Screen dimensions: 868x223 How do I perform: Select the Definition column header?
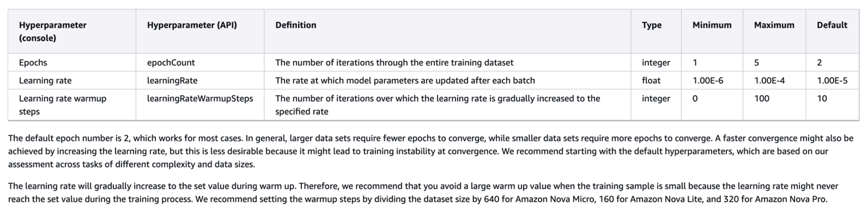click(295, 25)
